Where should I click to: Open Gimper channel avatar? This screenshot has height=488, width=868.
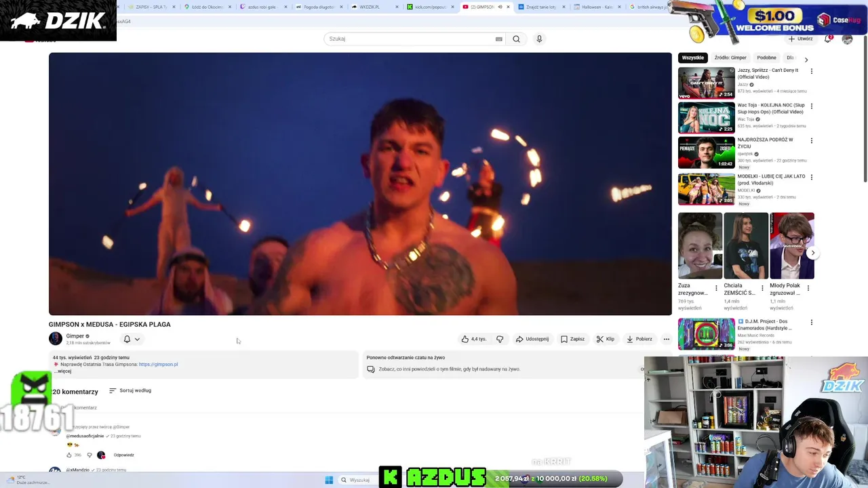pyautogui.click(x=56, y=339)
